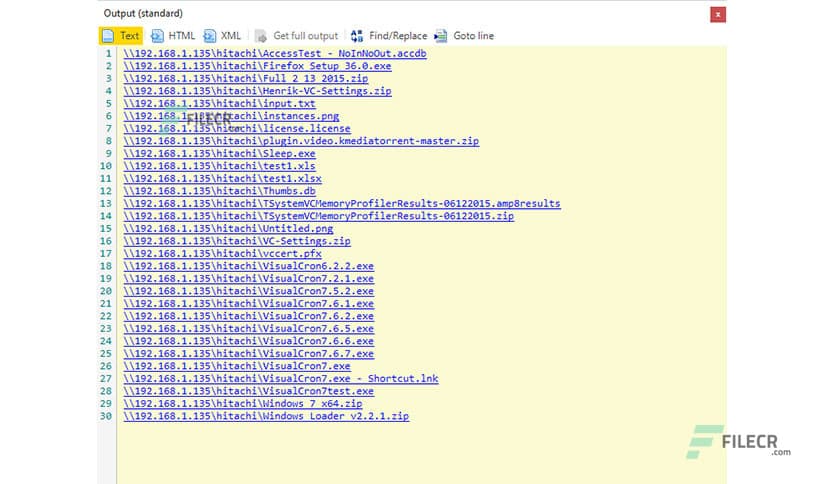The width and height of the screenshot is (836, 484).
Task: Open the Goto line tool
Action: coord(464,36)
